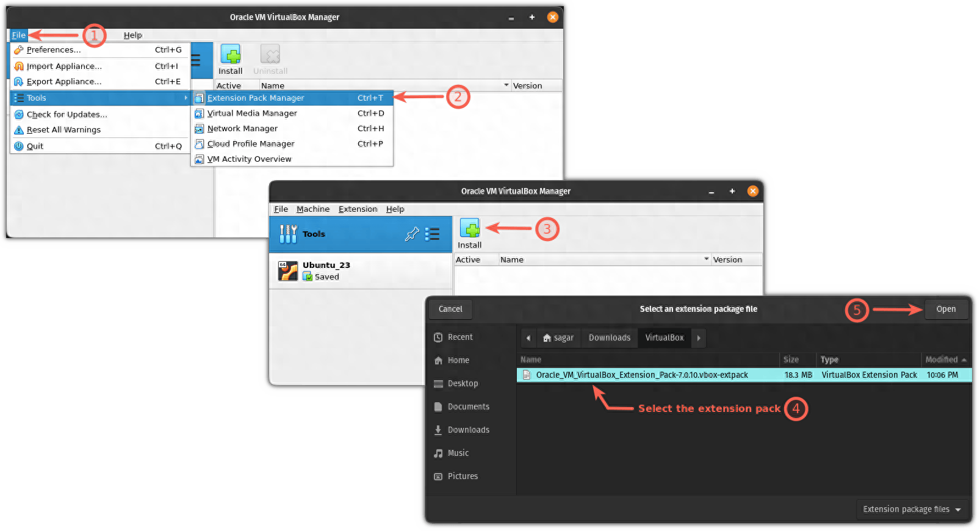Select Import Appliance... menu entry
Image resolution: width=980 pixels, height=531 pixels.
coord(101,66)
